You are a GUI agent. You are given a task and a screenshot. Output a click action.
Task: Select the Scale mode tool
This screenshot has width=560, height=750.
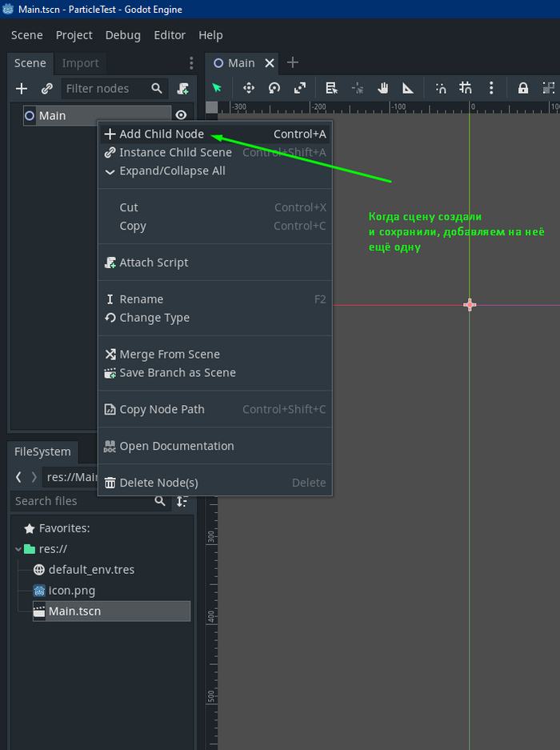[x=300, y=88]
